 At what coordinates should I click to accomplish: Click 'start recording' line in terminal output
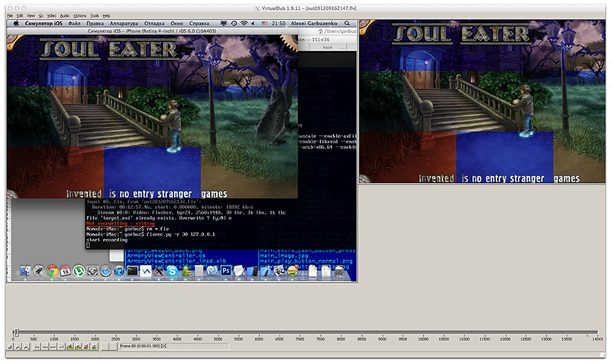[107, 240]
